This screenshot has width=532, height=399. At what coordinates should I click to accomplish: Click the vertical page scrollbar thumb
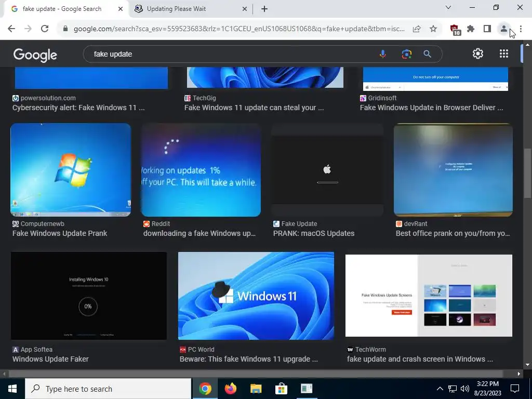[527, 173]
